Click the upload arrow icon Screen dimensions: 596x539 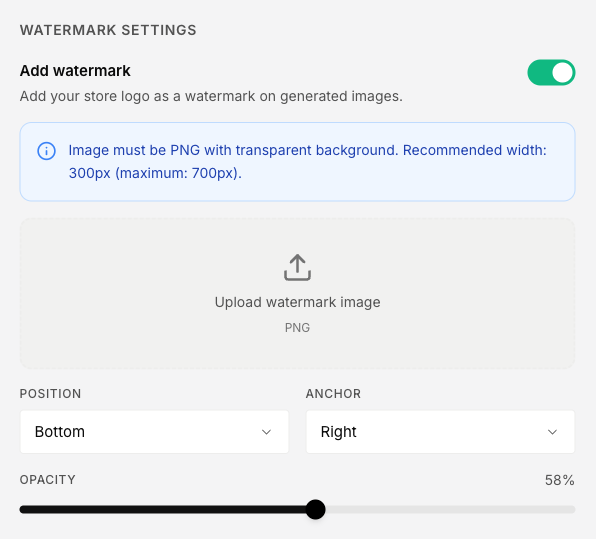297,268
